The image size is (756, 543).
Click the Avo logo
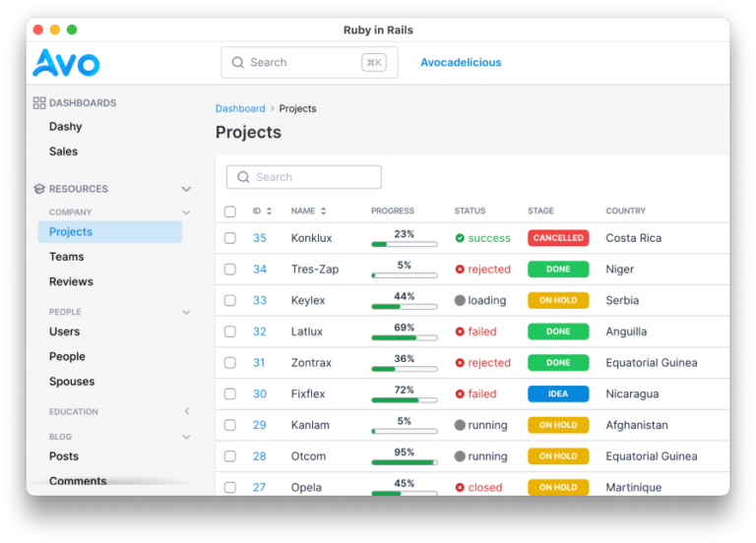point(66,63)
